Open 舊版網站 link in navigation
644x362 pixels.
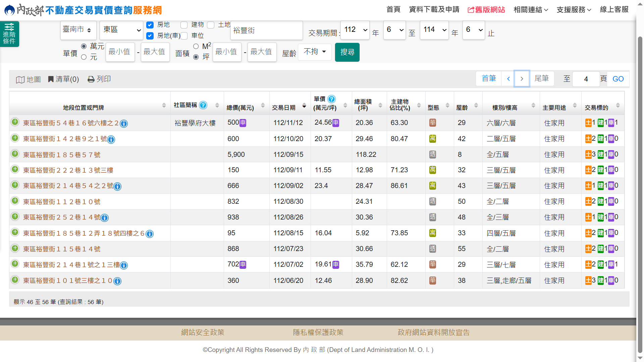486,10
